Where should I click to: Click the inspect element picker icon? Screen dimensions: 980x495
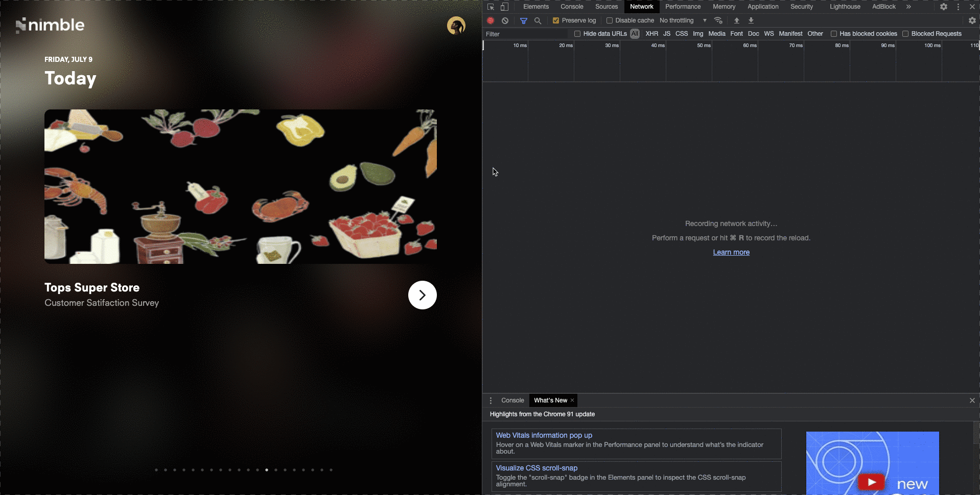tap(491, 7)
